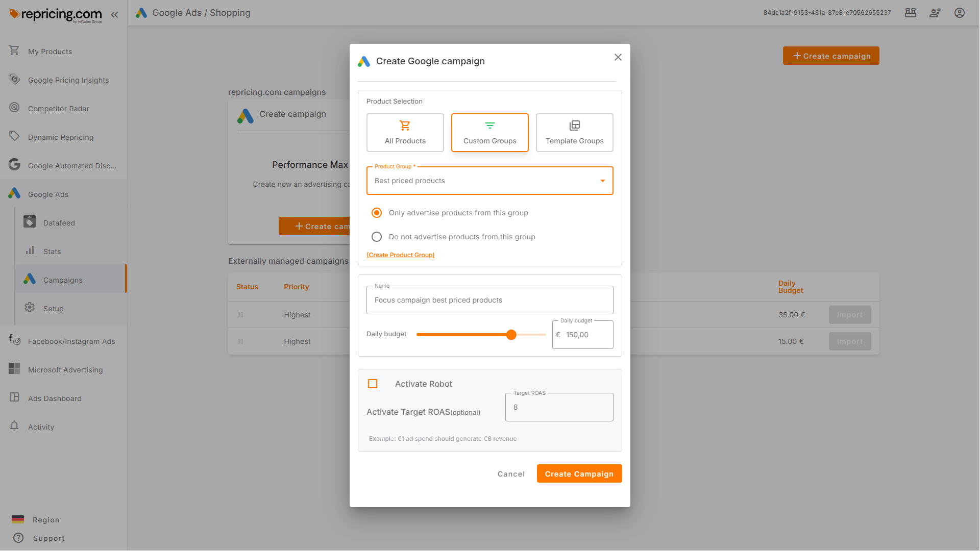Open Activity bell icon

[14, 426]
